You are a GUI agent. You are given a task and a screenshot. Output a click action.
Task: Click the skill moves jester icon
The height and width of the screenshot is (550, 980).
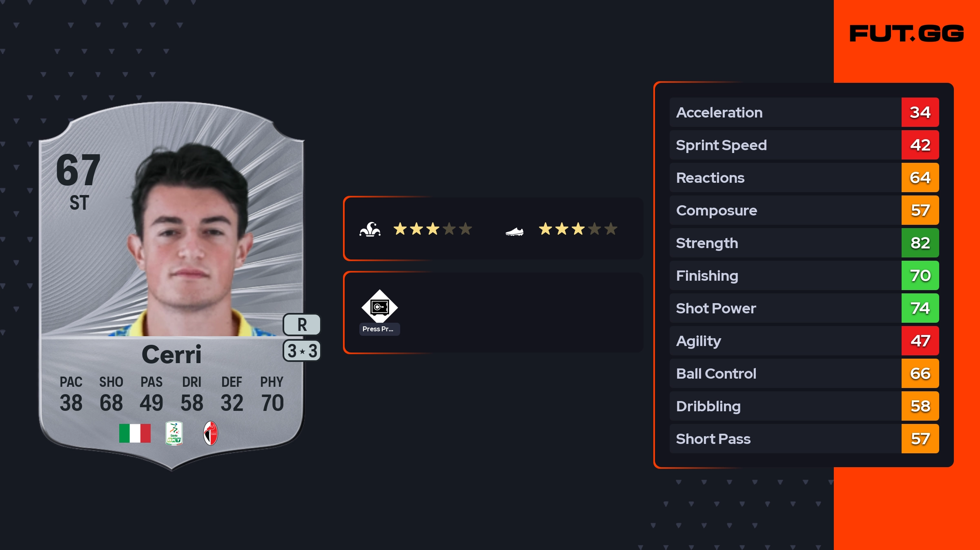point(370,229)
